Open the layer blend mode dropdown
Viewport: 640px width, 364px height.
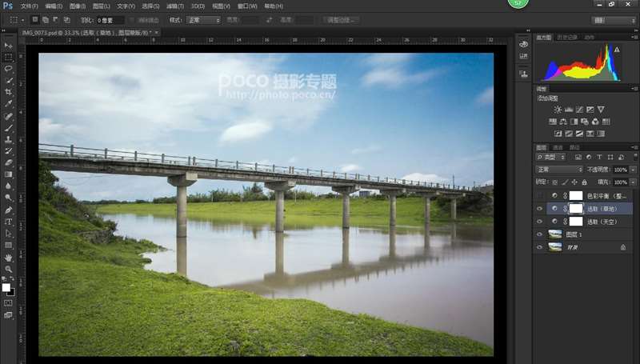[x=559, y=170]
